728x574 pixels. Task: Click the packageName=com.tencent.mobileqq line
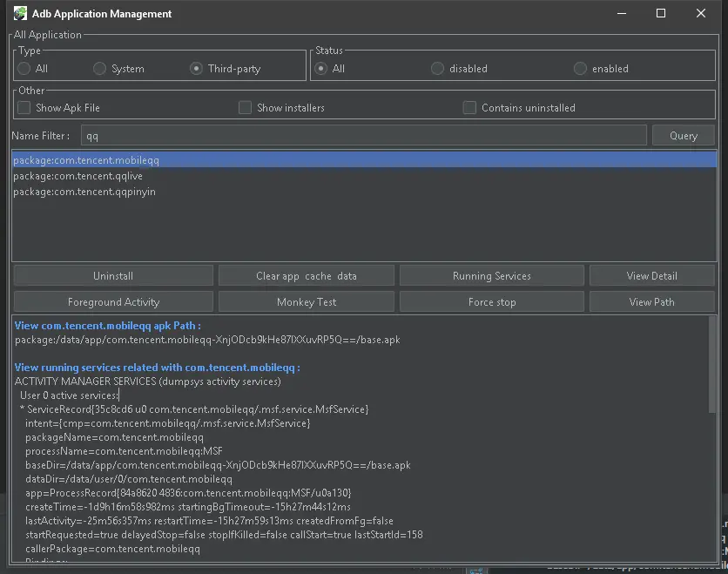tap(114, 437)
